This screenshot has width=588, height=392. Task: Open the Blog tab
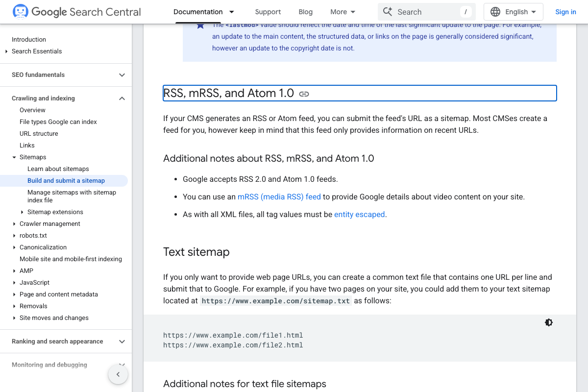click(x=306, y=12)
